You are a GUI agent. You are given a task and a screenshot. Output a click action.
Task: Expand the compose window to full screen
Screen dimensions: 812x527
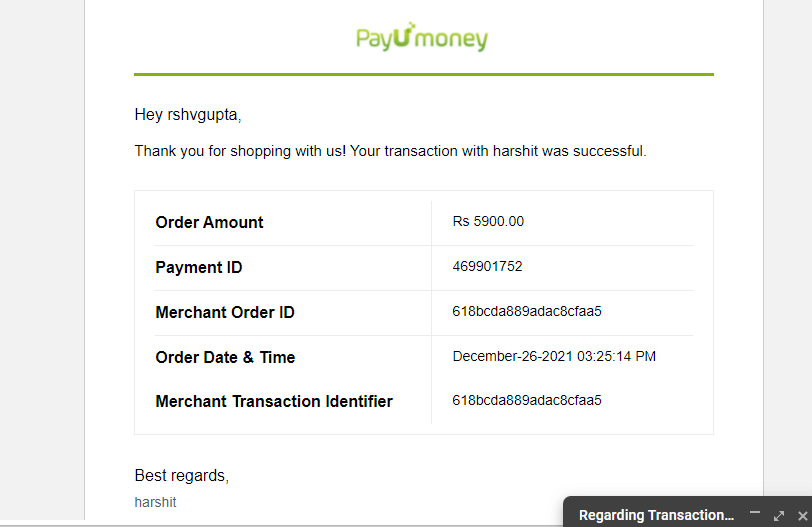[779, 516]
